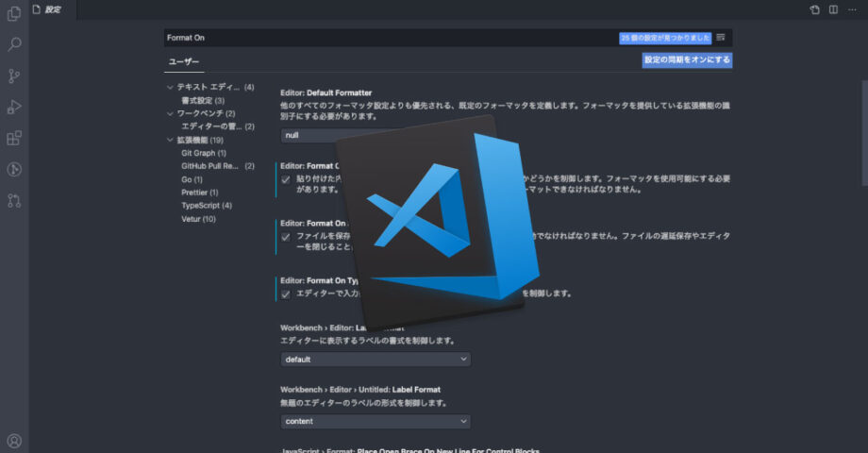
Task: Click the エディターに表示するラベルの書式を制御します description
Action: [367, 341]
